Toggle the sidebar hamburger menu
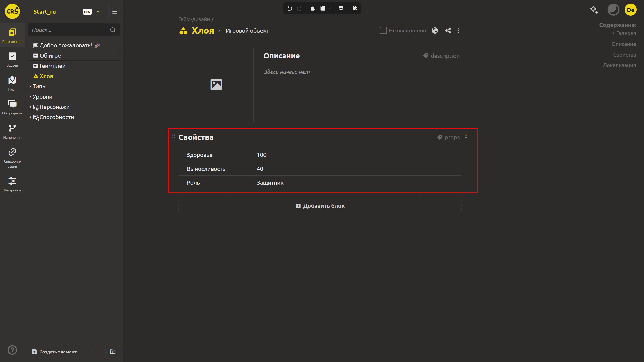Screen dimensions: 644x362 coord(115,12)
